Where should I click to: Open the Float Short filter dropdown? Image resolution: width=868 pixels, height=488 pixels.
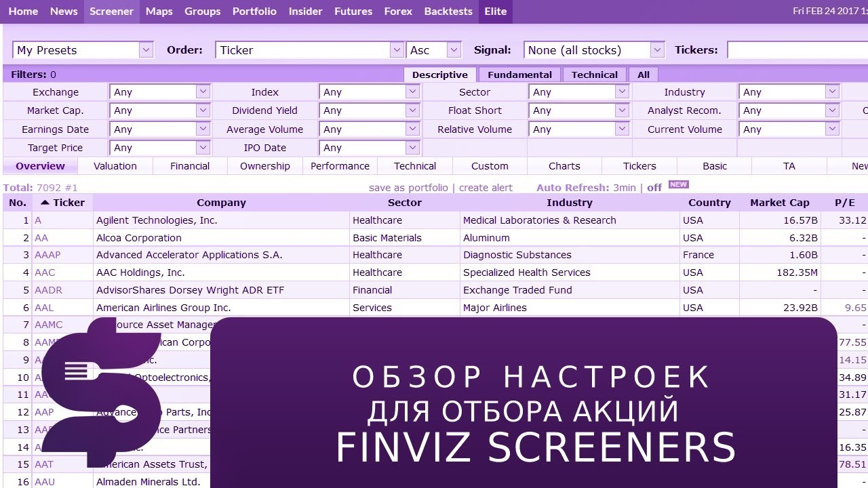pos(579,110)
